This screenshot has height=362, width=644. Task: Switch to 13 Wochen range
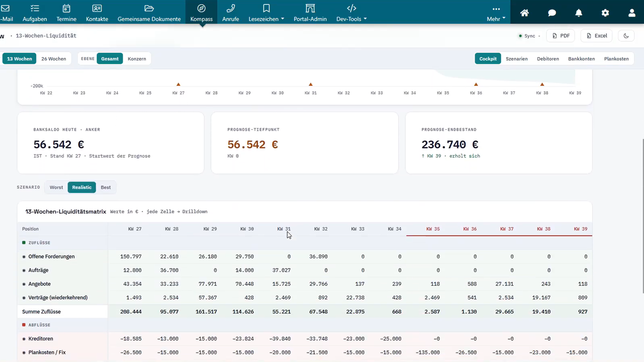pyautogui.click(x=19, y=59)
